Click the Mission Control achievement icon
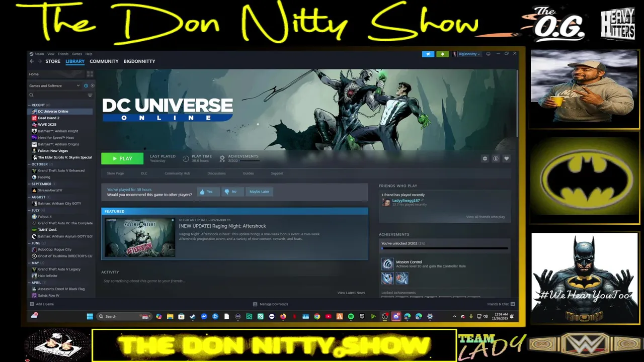 (x=387, y=264)
